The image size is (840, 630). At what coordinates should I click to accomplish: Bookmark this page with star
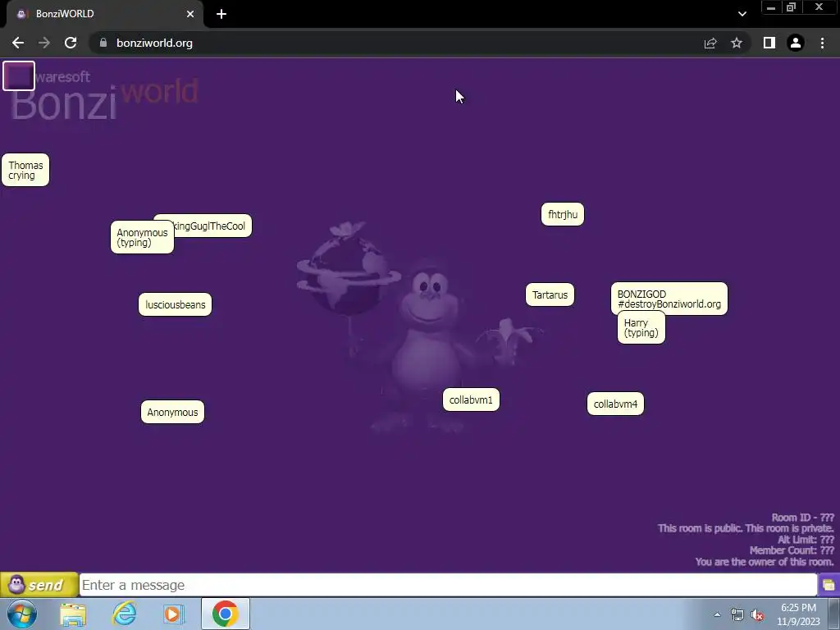click(737, 43)
